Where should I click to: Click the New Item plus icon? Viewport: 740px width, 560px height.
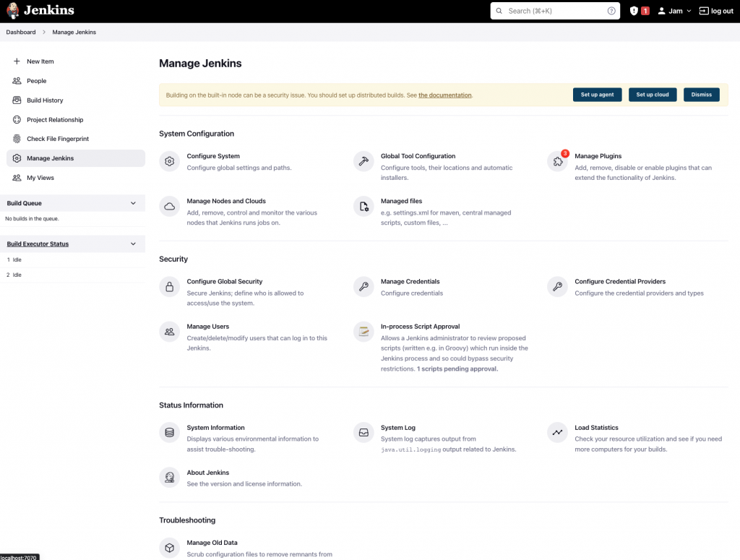pos(17,61)
